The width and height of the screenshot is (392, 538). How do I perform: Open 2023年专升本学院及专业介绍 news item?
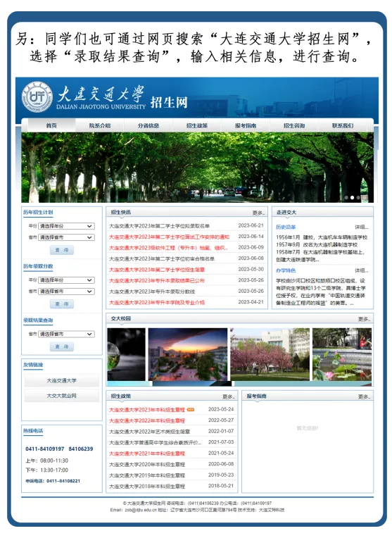pos(157,303)
